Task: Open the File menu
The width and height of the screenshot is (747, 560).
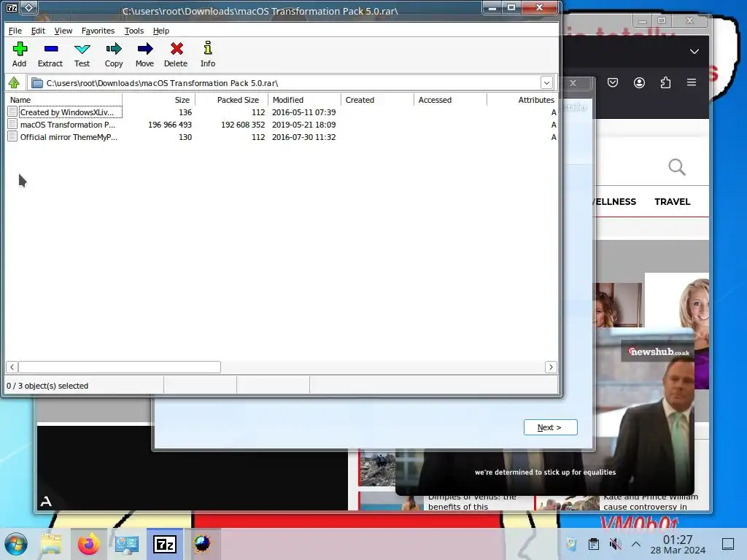Action: coord(15,31)
